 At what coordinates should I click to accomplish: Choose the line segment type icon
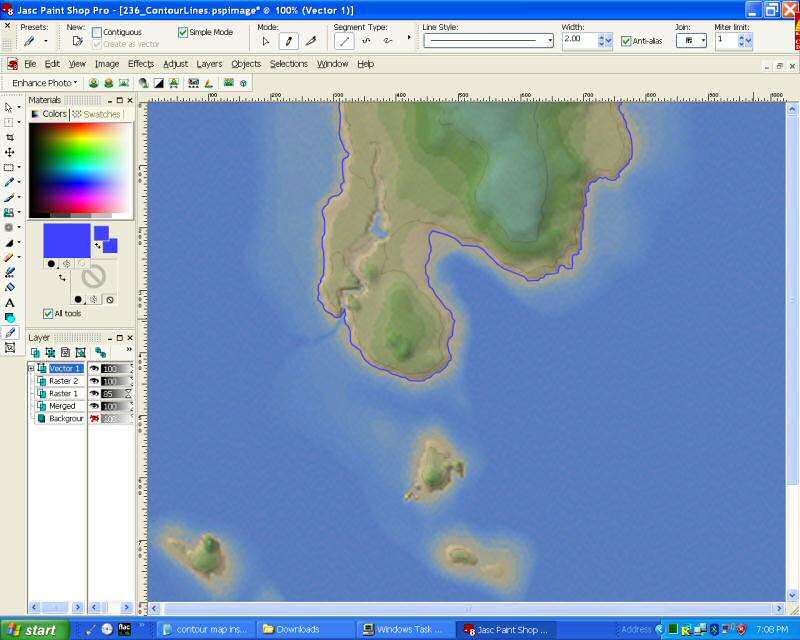tap(343, 41)
